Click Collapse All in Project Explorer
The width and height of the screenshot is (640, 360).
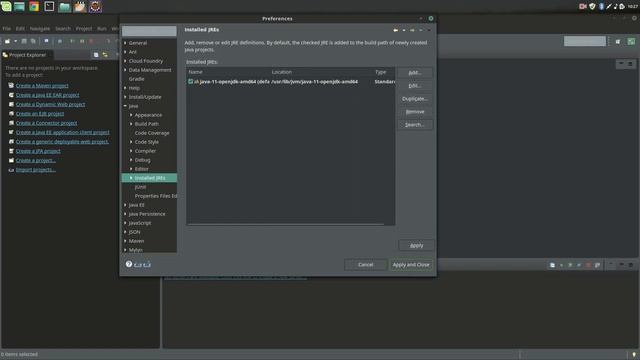tap(96, 55)
